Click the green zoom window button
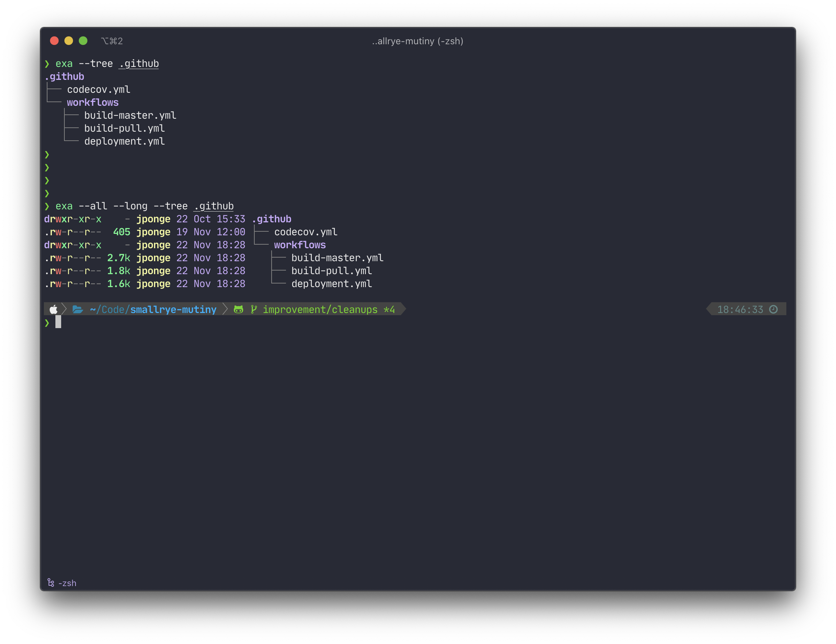Viewport: 836px width, 644px height. 83,41
